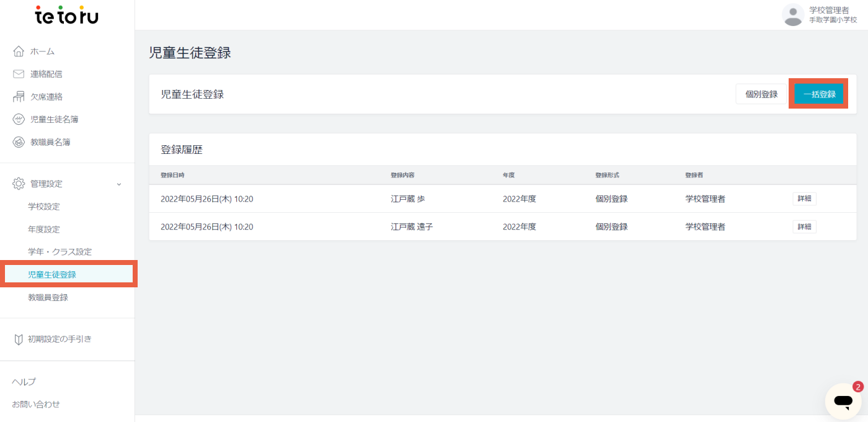Viewport: 868px width, 422px height.
Task: Click date cell in 江戸蔵 遠子 row
Action: point(207,227)
